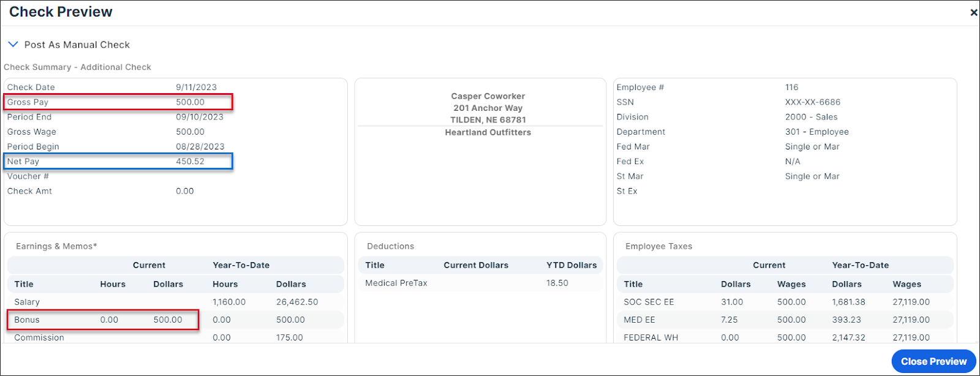This screenshot has width=980, height=376.
Task: Click the Earnings & Memos* heading
Action: coord(56,246)
